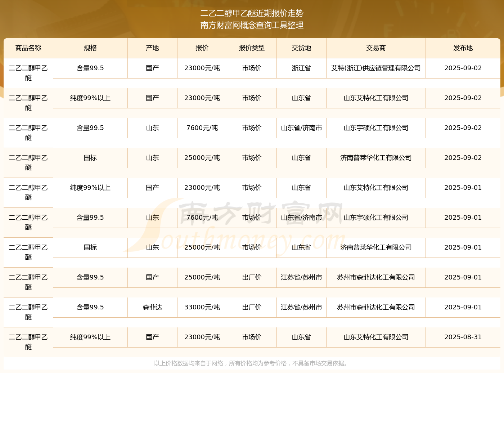Select the 森菲达 origin cell
This screenshot has width=504, height=434.
tap(152, 307)
